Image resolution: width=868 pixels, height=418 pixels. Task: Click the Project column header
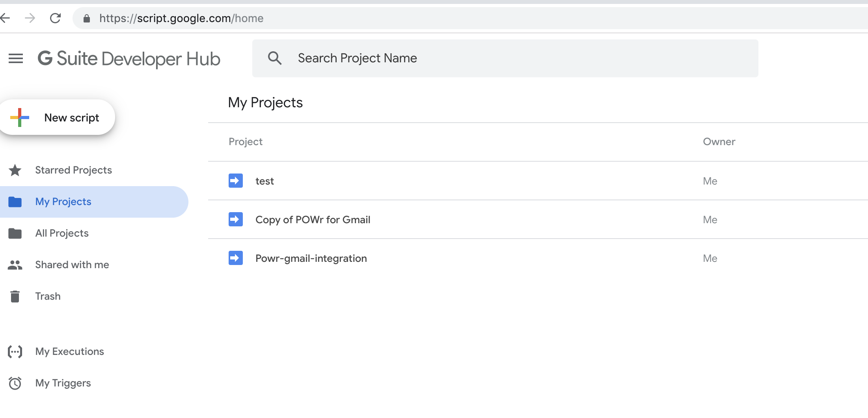[246, 142]
